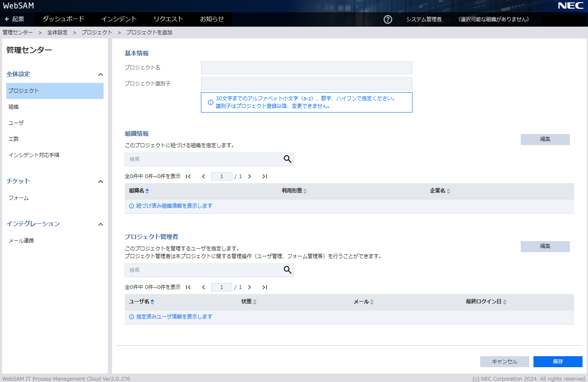Go to next page in プロジェクト管理者 pagination
Image resolution: width=588 pixels, height=382 pixels.
[x=250, y=287]
